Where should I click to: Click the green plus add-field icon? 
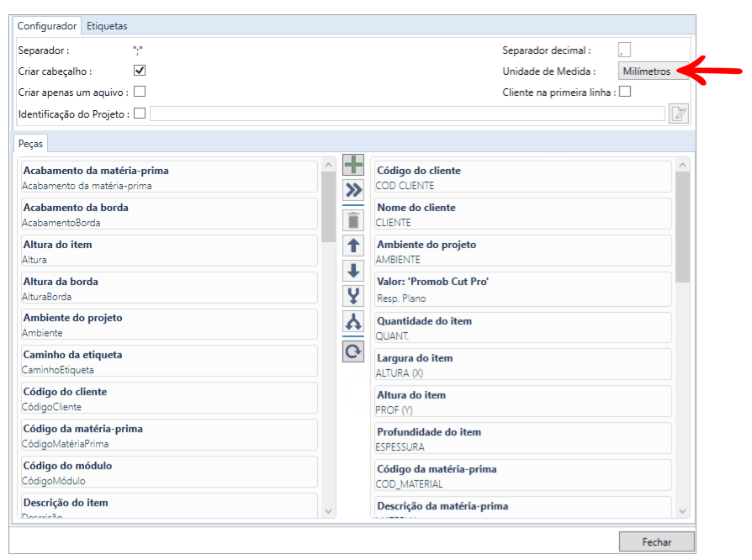click(x=353, y=165)
